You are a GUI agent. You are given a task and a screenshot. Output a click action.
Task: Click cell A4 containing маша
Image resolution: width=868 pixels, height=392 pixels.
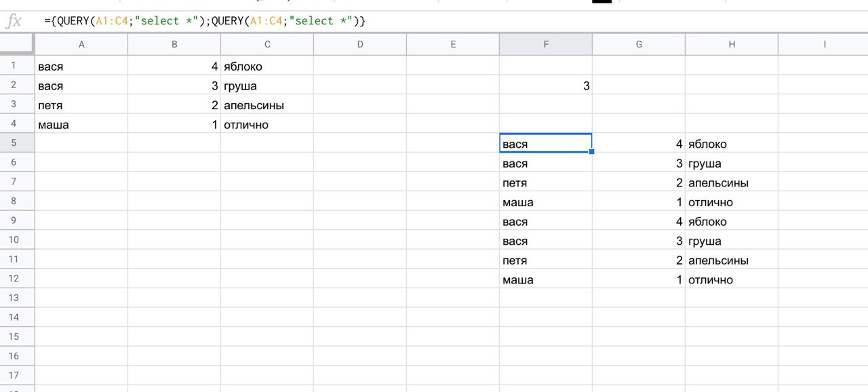pyautogui.click(x=81, y=125)
